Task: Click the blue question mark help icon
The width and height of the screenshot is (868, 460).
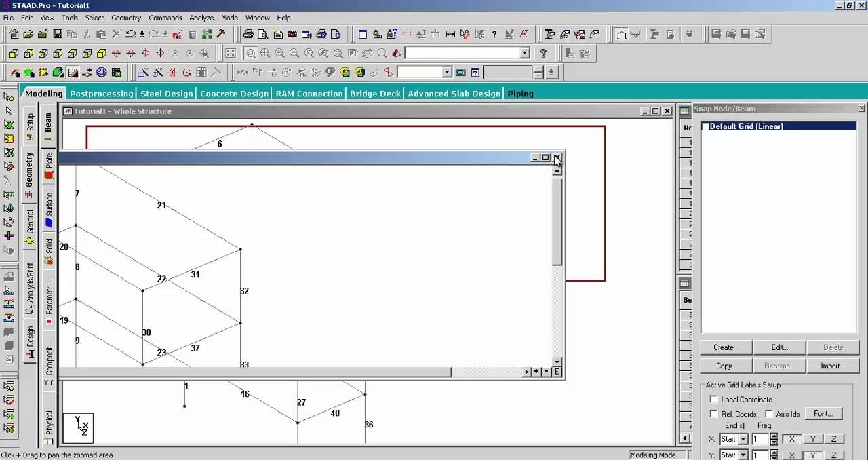Action: (543, 53)
